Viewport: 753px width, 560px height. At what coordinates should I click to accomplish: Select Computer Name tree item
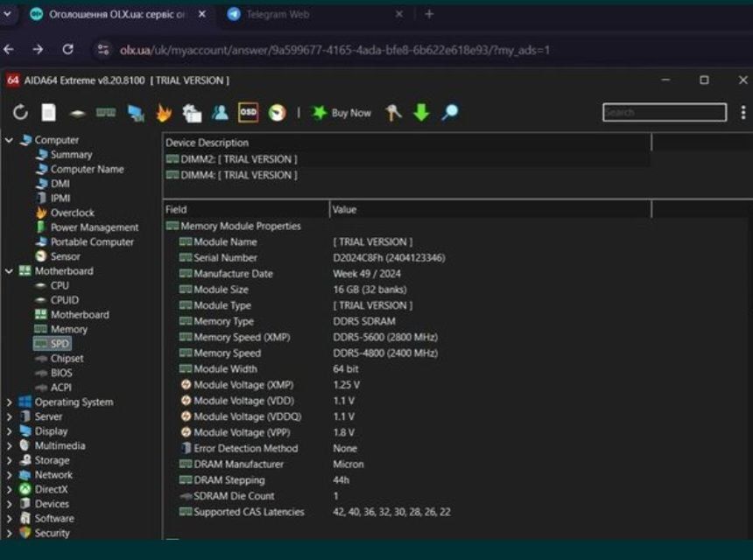[x=80, y=169]
